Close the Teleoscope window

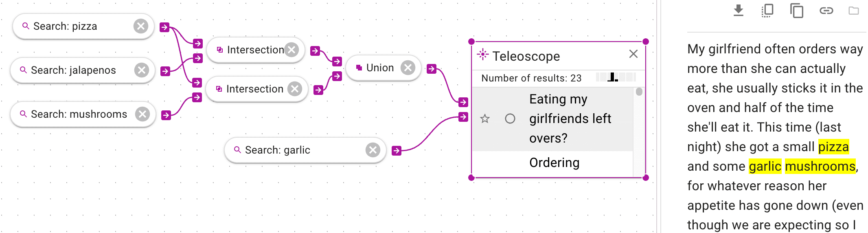point(633,54)
